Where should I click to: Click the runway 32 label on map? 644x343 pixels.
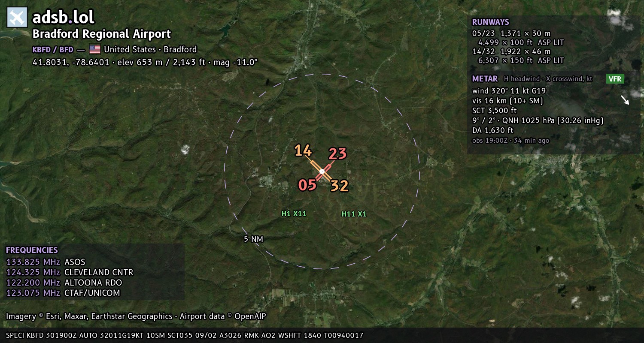[x=339, y=186]
